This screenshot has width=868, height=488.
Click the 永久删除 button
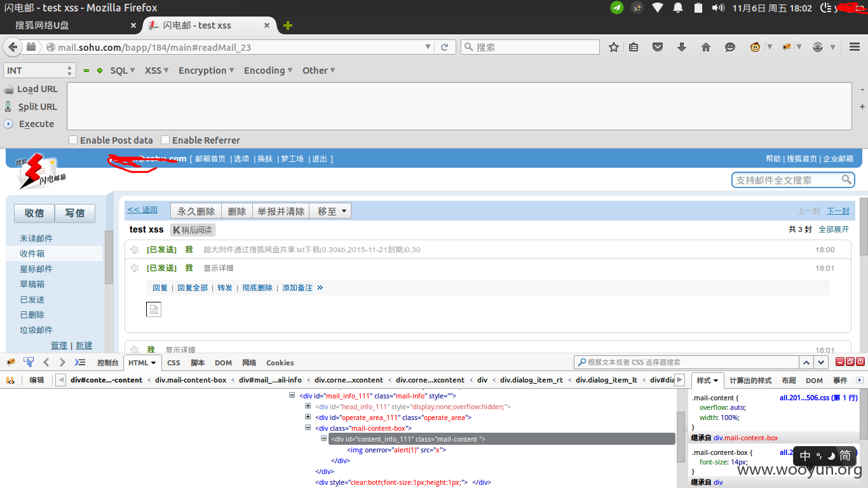click(196, 211)
